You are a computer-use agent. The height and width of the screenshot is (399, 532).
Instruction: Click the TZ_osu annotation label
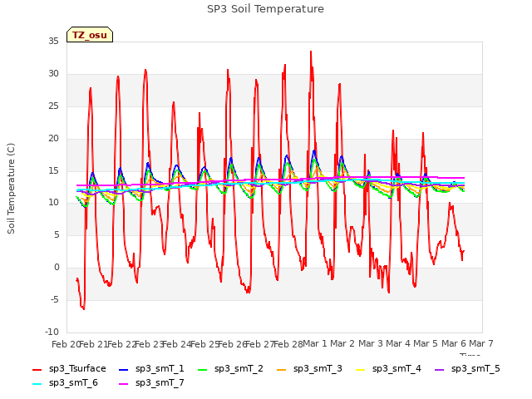pyautogui.click(x=90, y=35)
